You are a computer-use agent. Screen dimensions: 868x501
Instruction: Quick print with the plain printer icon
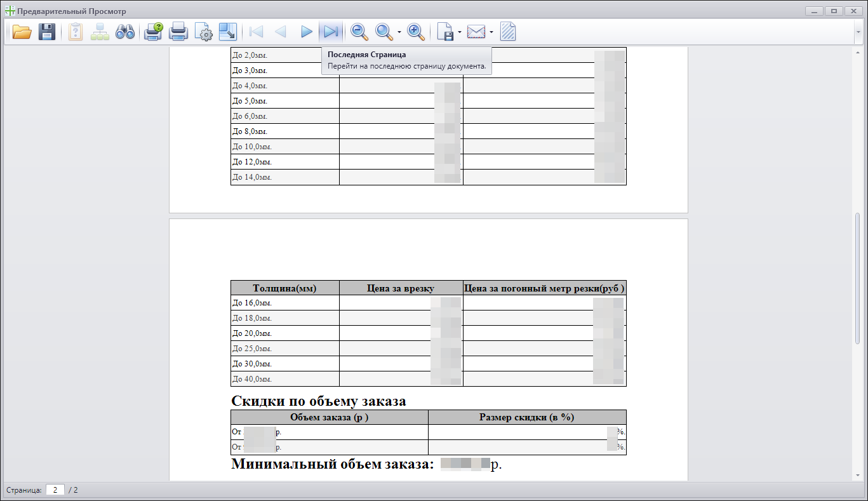[178, 32]
